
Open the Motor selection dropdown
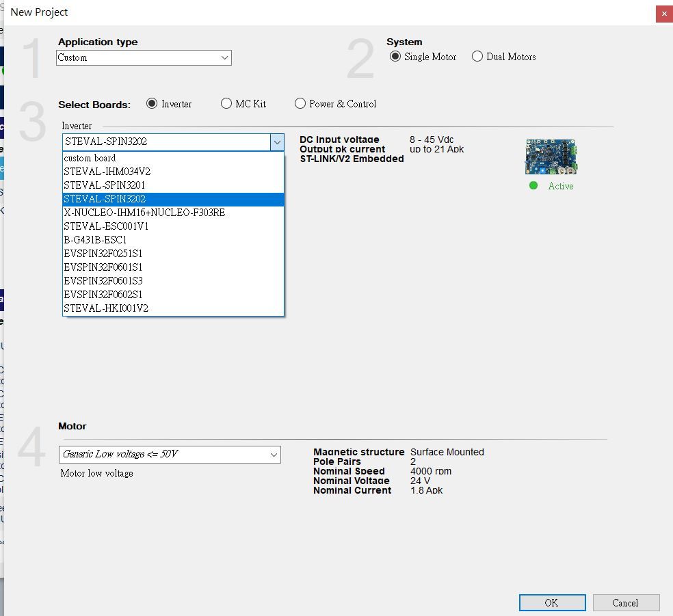(x=170, y=455)
